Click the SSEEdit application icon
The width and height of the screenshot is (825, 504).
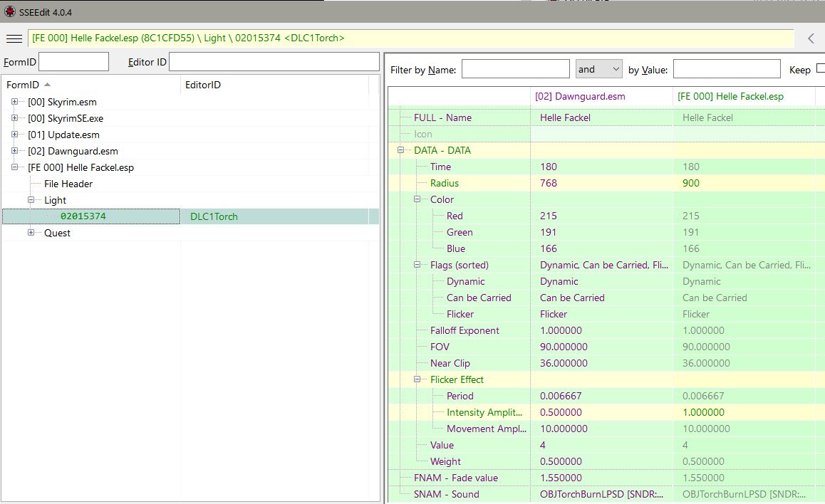[9, 12]
